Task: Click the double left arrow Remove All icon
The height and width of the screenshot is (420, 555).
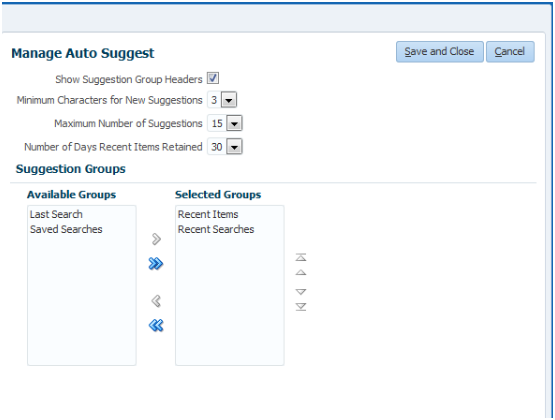Action: pos(156,325)
